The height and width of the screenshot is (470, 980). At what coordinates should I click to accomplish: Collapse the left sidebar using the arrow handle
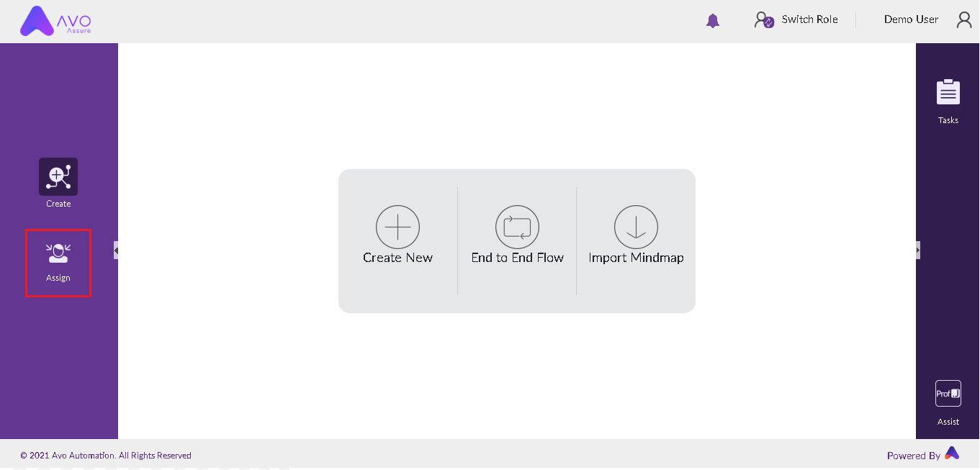(116, 250)
